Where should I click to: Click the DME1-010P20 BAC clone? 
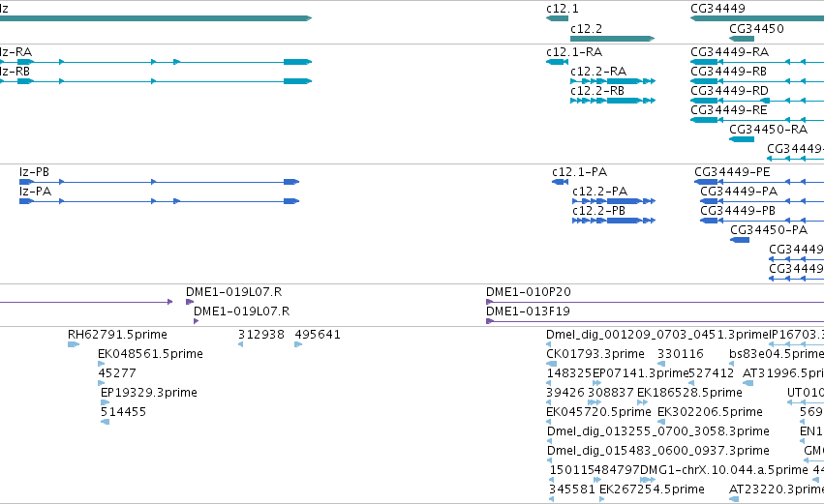coord(655,302)
